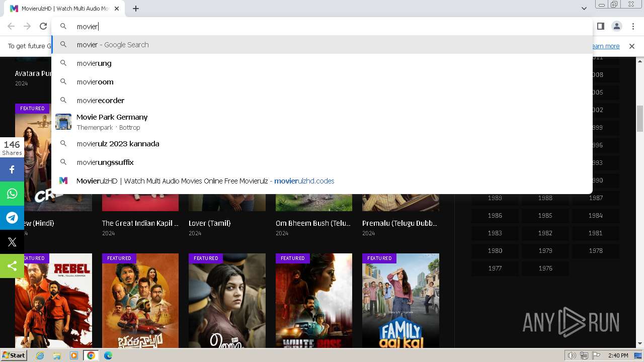644x362 pixels.
Task: Reload the page with refresh icon
Action: pos(43,26)
